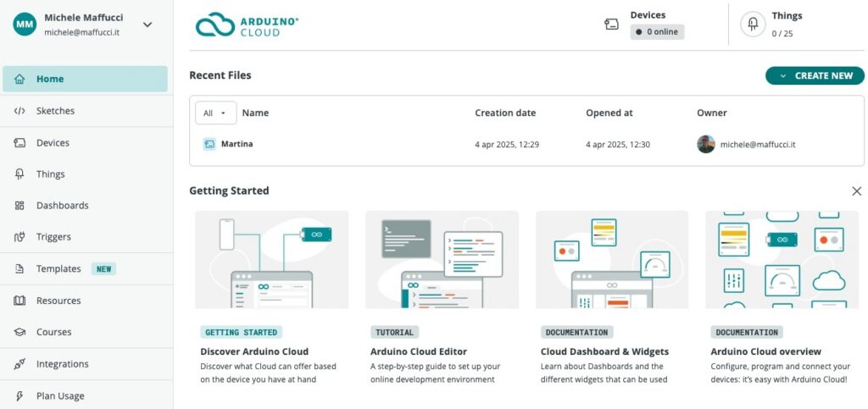Open Discover Arduino Cloud article
Screen dimensions: 868x409
point(254,351)
